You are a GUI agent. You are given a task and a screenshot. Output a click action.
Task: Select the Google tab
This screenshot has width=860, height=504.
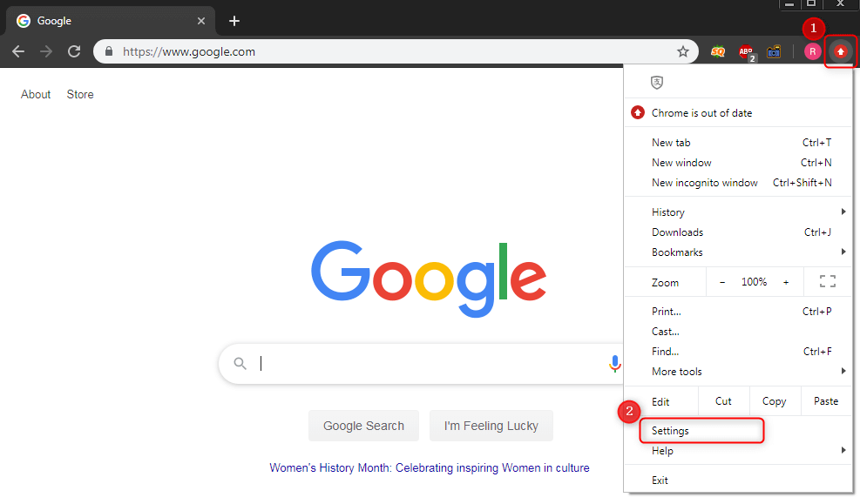coord(111,21)
